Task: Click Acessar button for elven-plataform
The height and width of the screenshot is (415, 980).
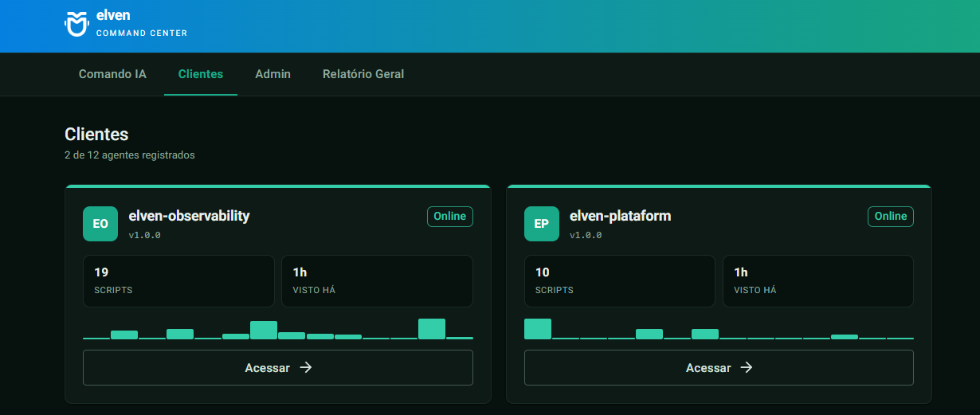Action: coord(719,367)
